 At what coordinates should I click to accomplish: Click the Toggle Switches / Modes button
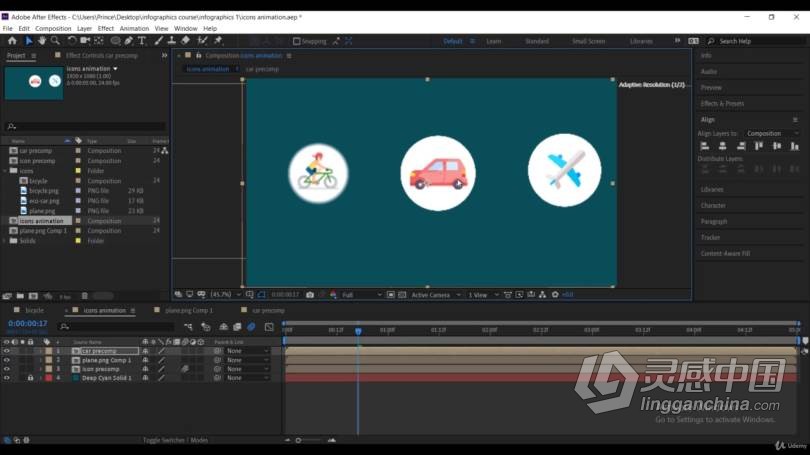175,440
